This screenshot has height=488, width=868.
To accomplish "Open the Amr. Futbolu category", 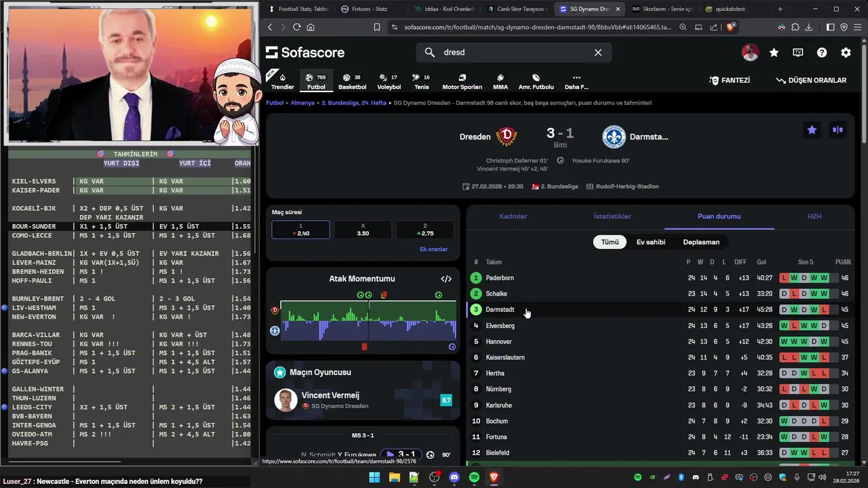I will pyautogui.click(x=536, y=81).
